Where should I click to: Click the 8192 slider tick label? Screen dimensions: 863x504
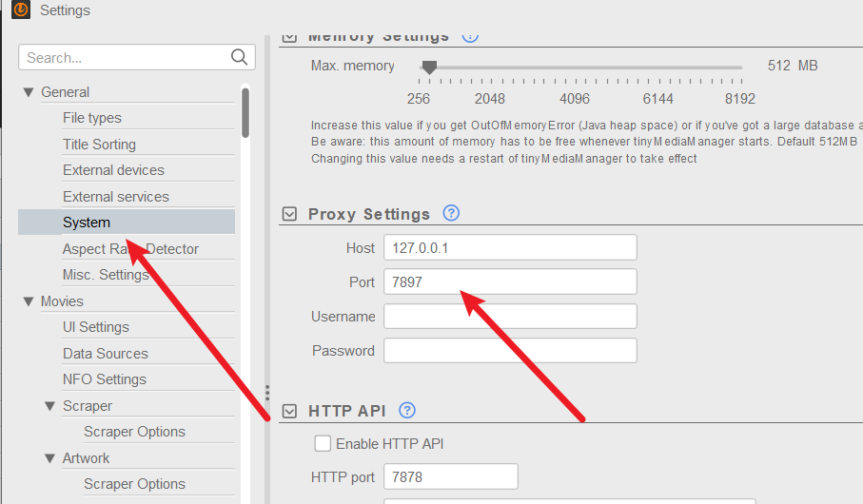[739, 99]
